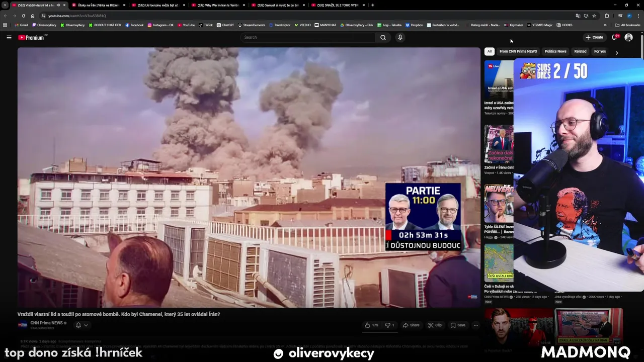Screen dimensions: 644x362
Task: Open YouTube notifications bell
Action: click(614, 37)
